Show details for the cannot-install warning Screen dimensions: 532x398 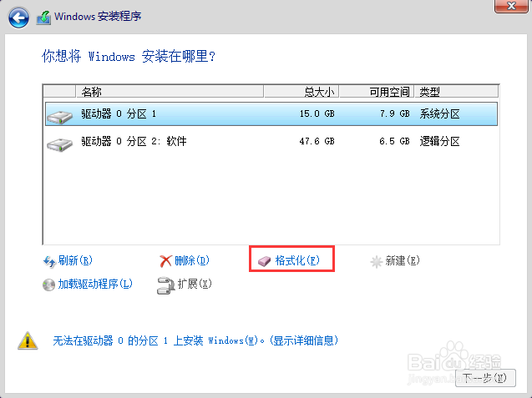pyautogui.click(x=195, y=340)
